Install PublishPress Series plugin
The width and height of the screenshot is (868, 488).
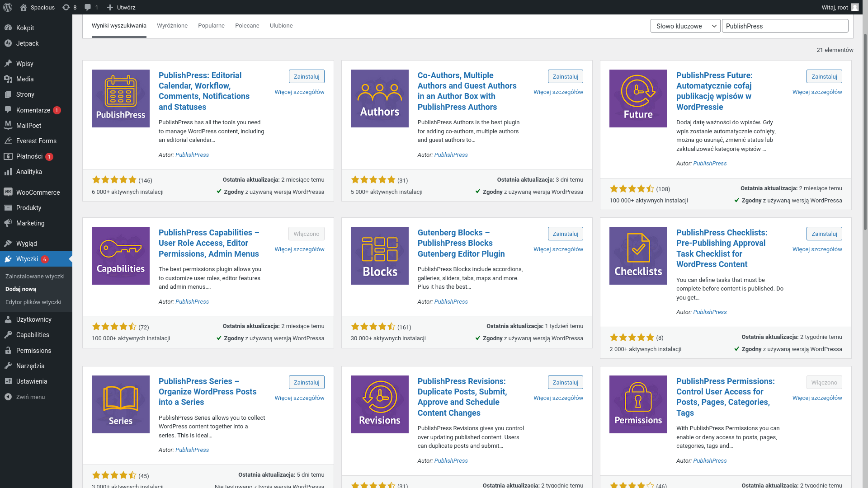click(x=307, y=382)
